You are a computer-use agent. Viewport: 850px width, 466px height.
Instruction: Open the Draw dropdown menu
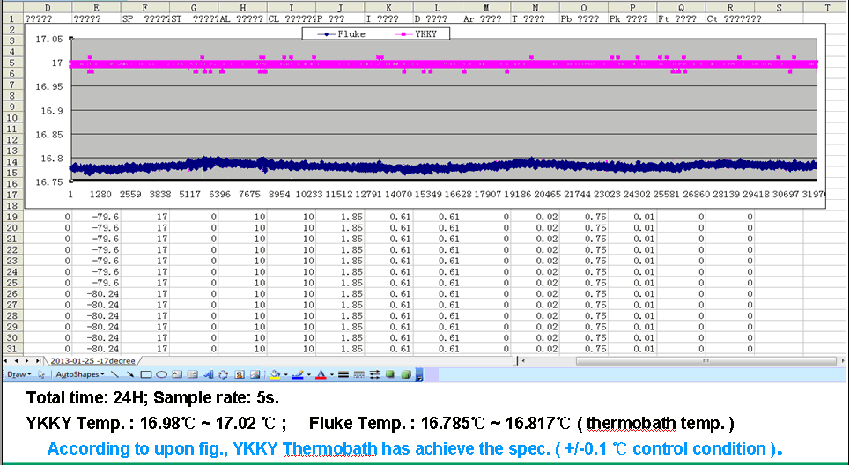[x=18, y=374]
